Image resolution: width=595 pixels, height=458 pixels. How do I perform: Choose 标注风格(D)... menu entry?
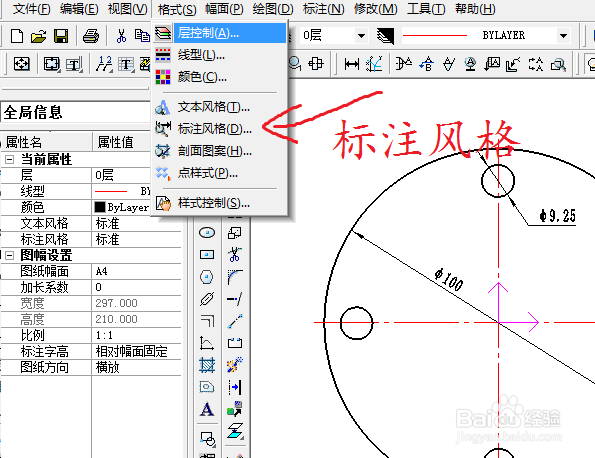pos(220,129)
